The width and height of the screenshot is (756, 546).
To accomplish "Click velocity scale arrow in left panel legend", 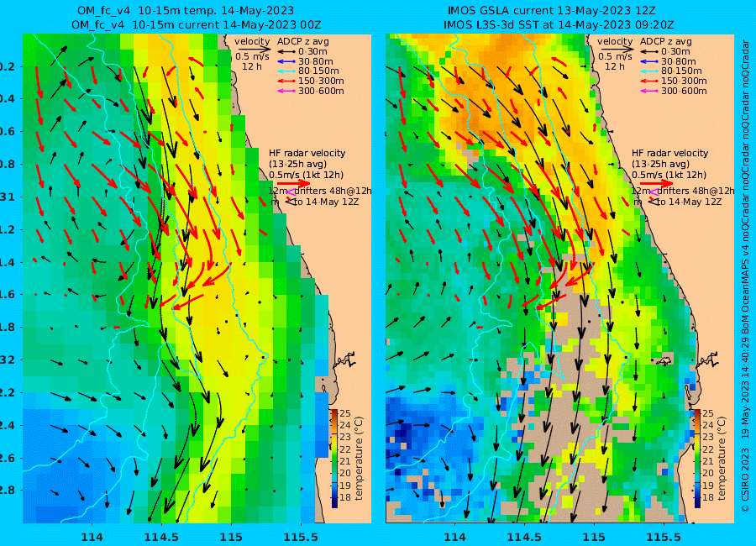I will point(255,50).
